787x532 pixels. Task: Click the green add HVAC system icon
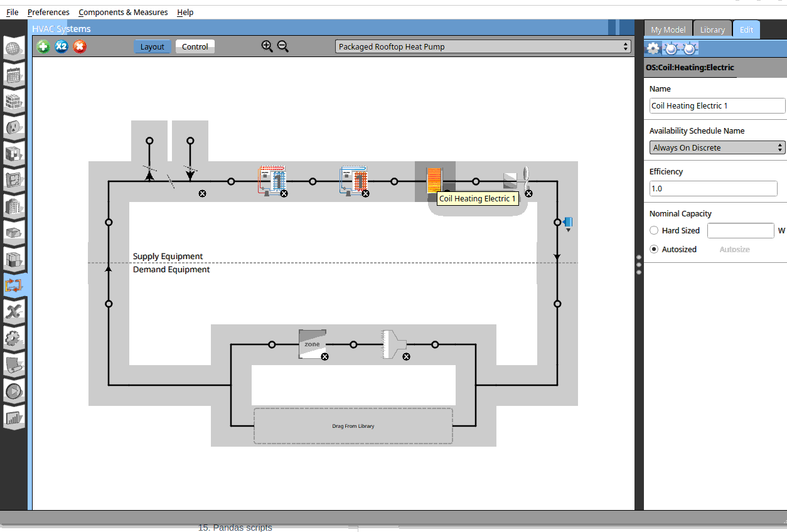pyautogui.click(x=43, y=46)
